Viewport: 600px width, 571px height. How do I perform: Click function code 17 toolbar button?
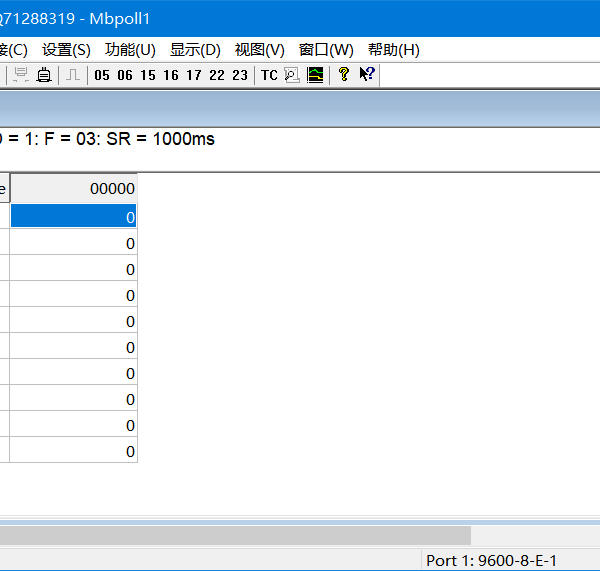pyautogui.click(x=194, y=75)
